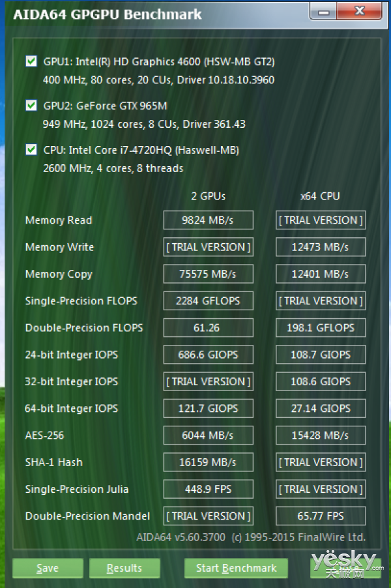Minimize the AIDA64 GPGPU Benchmark window
The image size is (391, 588).
[323, 12]
